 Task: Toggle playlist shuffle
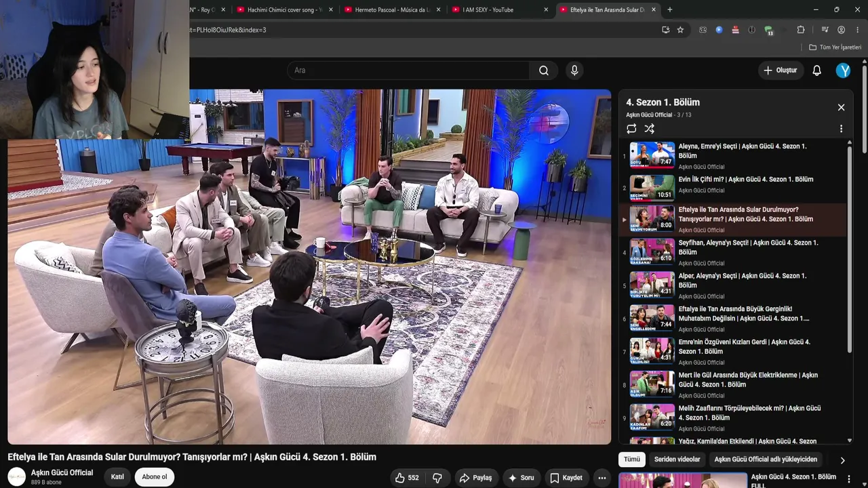649,129
